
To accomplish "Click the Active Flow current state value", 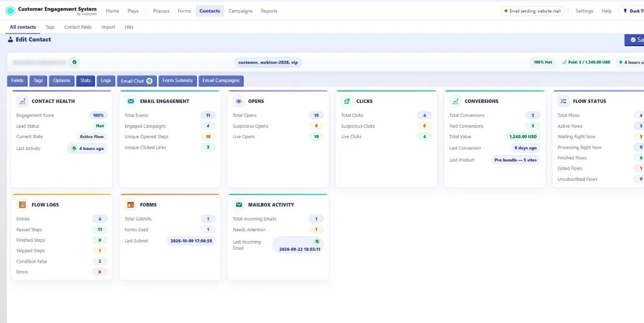I will [x=92, y=137].
